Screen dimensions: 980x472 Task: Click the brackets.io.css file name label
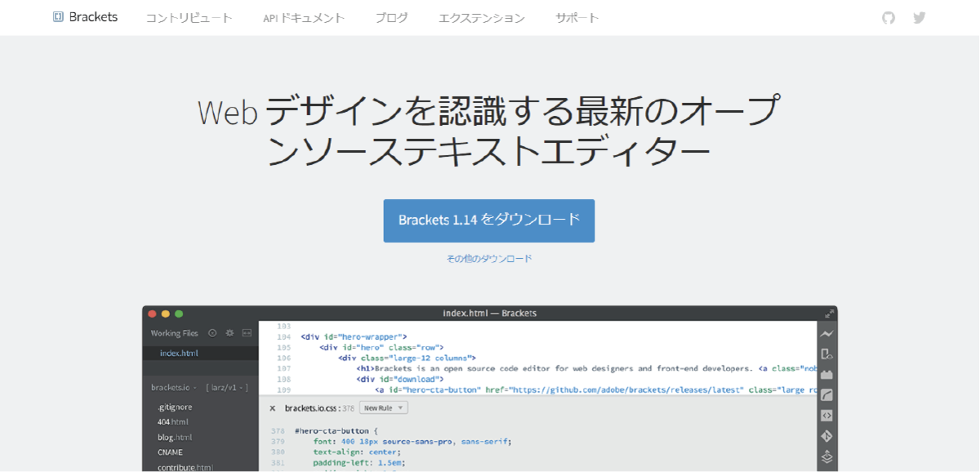(x=311, y=407)
